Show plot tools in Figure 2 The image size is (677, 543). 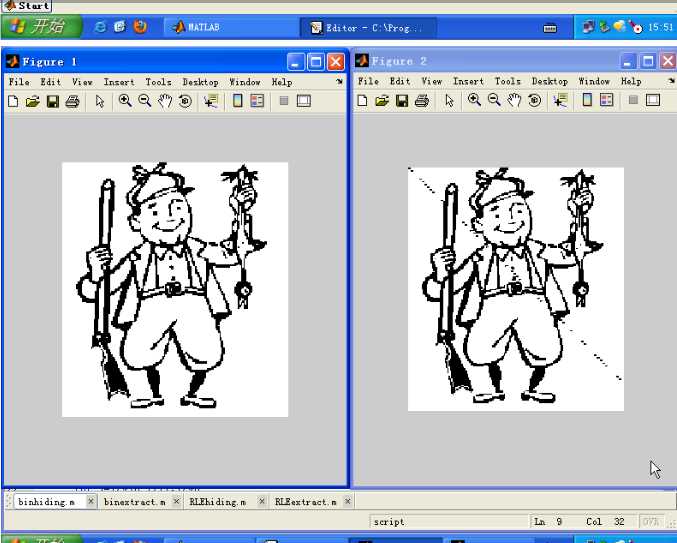pos(653,100)
